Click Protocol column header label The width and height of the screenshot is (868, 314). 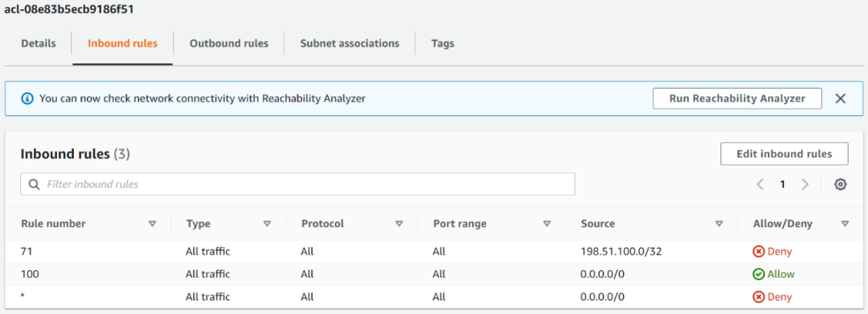coord(323,224)
